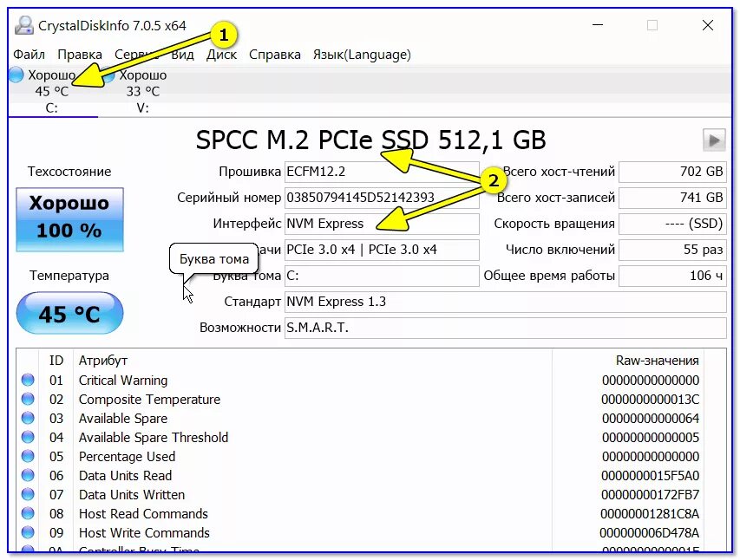
Task: Click the Температура label
Action: (69, 275)
